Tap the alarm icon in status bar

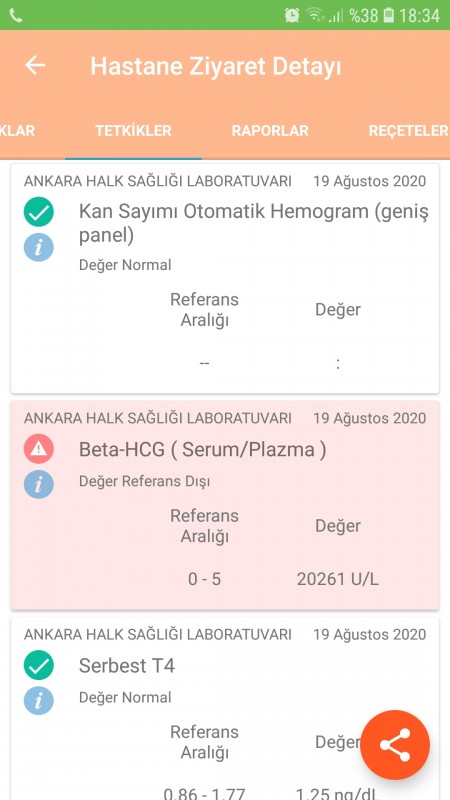292,15
